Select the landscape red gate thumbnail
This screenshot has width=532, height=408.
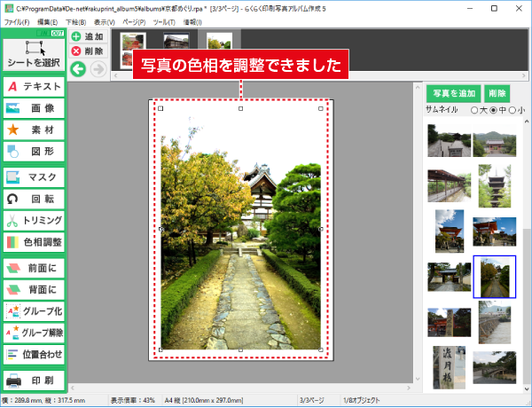pos(495,231)
